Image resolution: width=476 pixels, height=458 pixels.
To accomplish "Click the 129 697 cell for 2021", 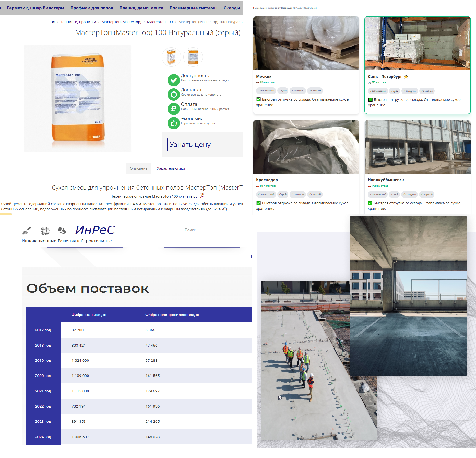I will (x=152, y=391).
